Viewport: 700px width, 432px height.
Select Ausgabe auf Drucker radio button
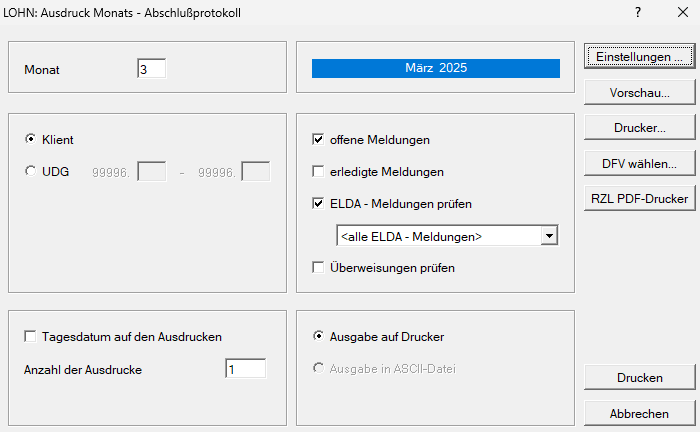coord(320,337)
